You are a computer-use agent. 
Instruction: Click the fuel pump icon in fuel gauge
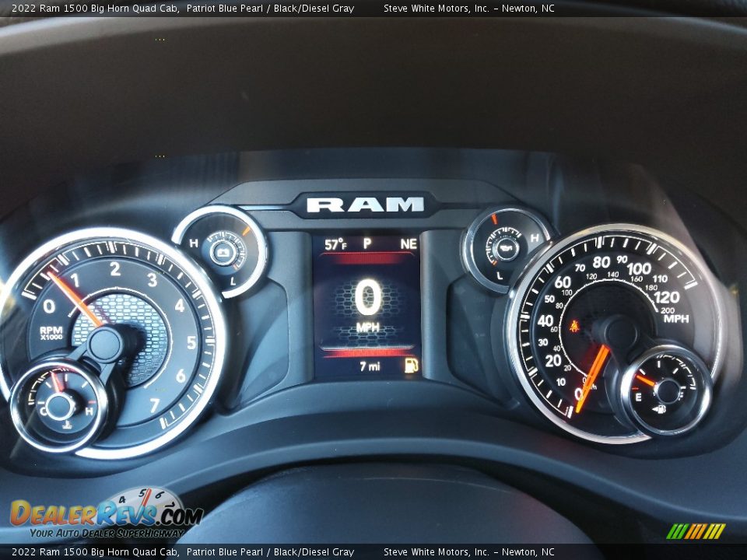point(659,408)
